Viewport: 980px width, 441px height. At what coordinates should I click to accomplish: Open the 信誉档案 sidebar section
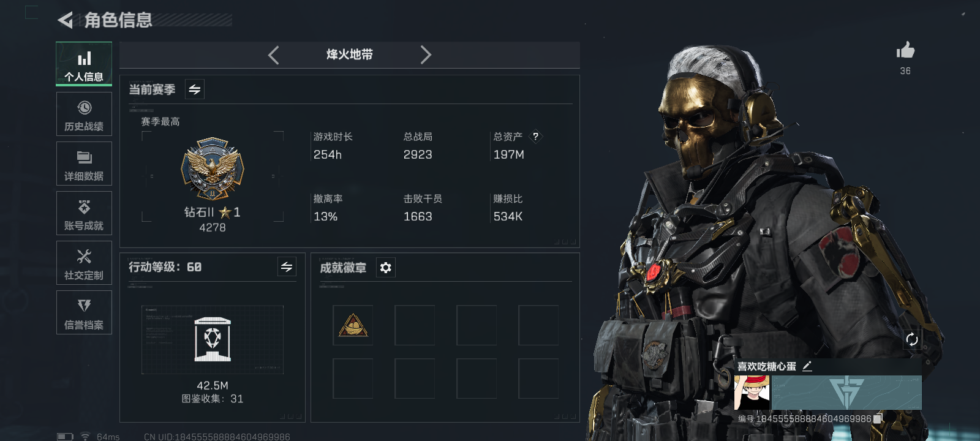[84, 312]
